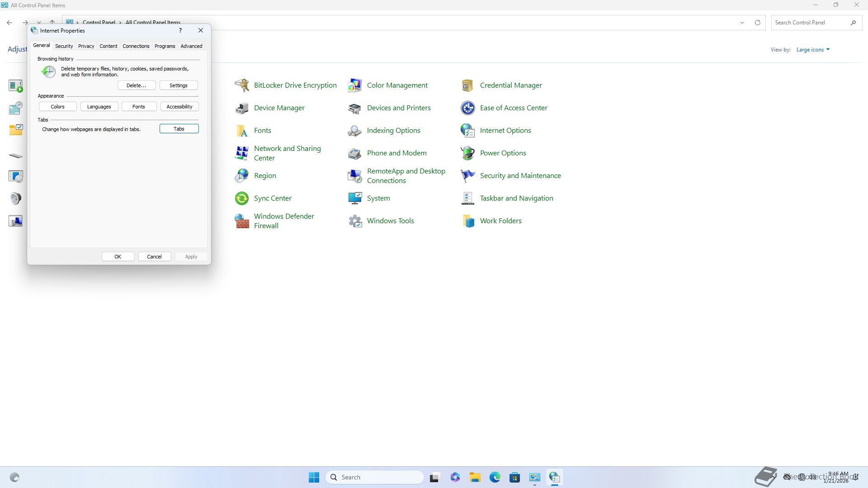Refresh the Control Panel address bar
This screenshot has height=488, width=868.
click(758, 23)
